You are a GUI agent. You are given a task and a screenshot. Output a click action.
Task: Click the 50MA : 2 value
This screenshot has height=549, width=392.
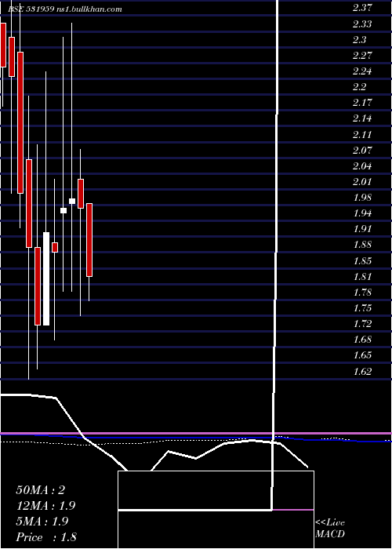click(41, 490)
